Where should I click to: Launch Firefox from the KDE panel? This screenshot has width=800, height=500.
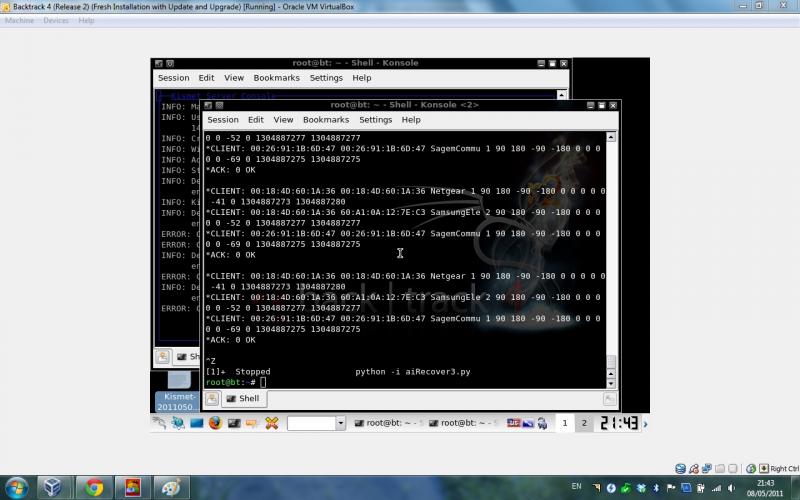[213, 423]
